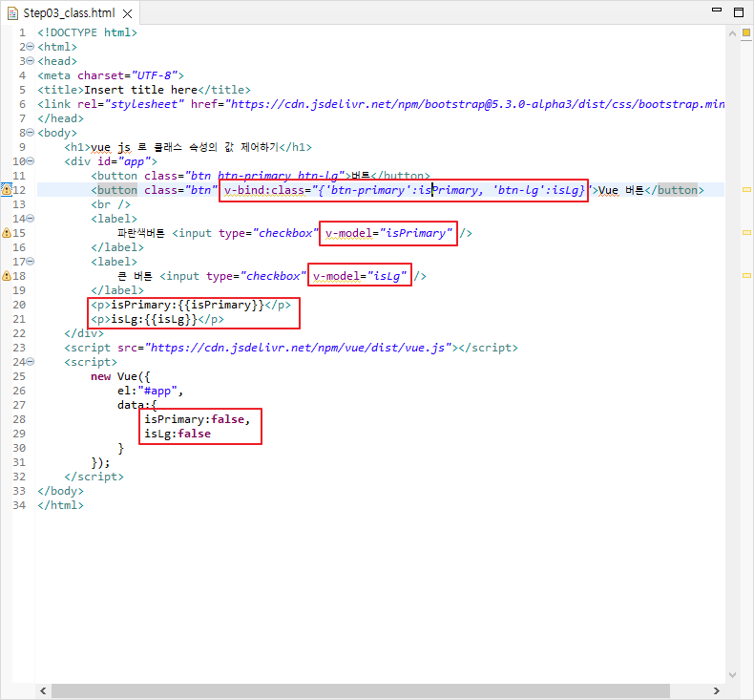Screen dimensions: 754x700
Task: Click the h1 heading text on line 9
Action: pos(184,147)
